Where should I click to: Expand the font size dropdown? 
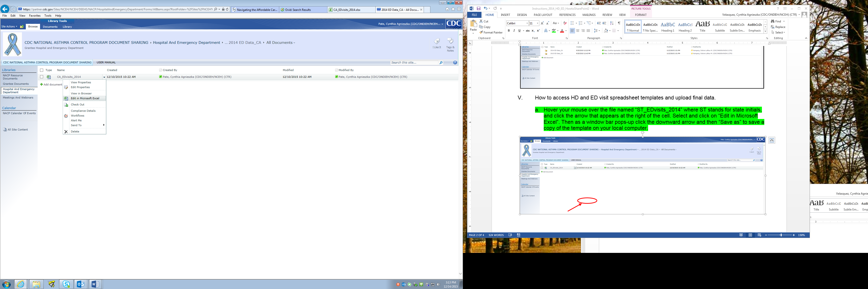(537, 23)
